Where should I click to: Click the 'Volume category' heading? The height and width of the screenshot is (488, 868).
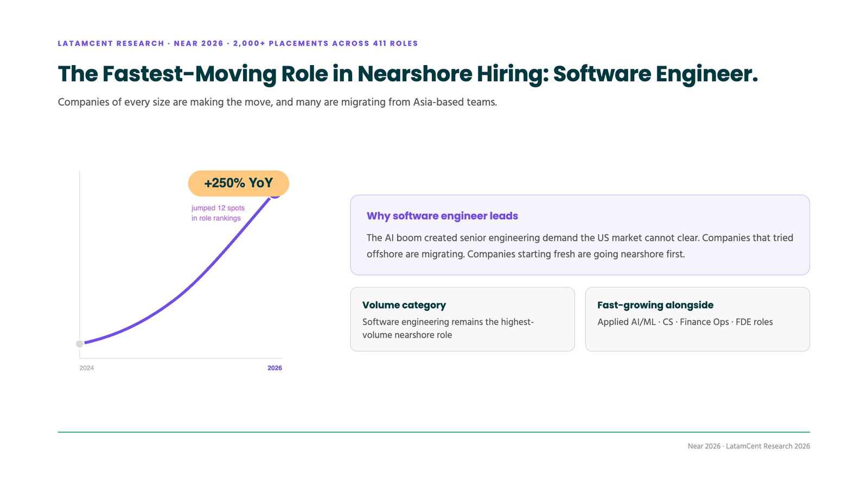pos(404,305)
